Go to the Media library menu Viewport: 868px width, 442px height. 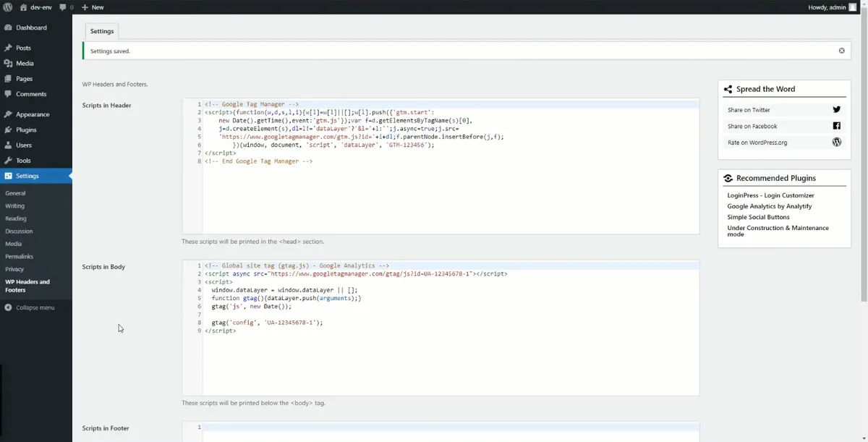click(x=25, y=63)
